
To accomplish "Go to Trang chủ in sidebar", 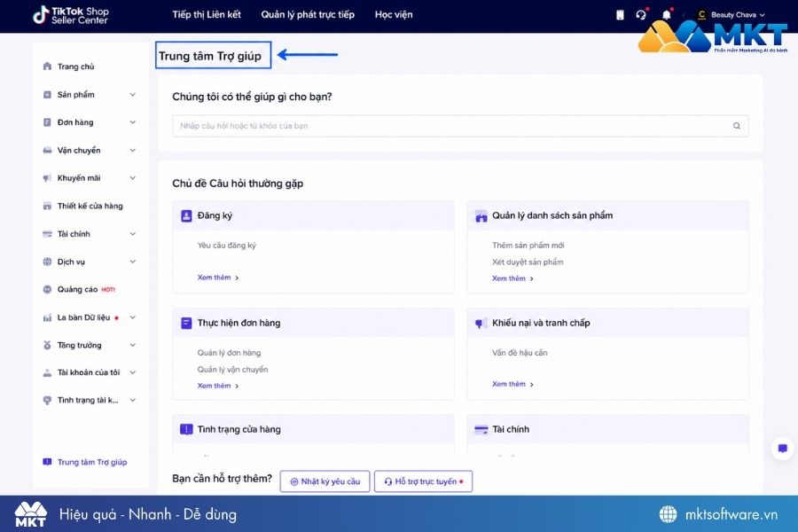I will click(76, 66).
